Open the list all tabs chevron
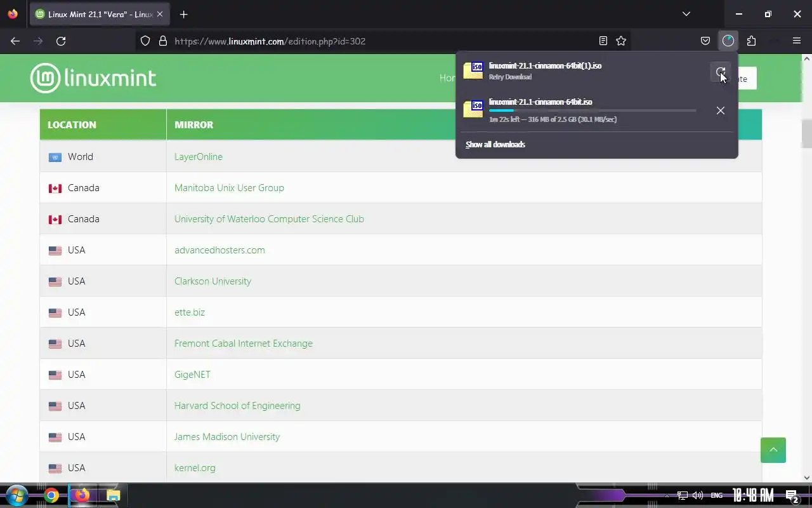The image size is (812, 508). pyautogui.click(x=686, y=14)
